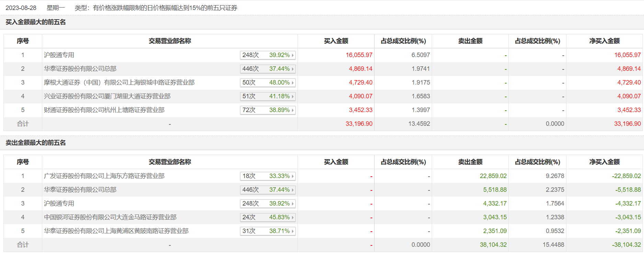Expand the 72次 38.89% stats box
This screenshot has height=254, width=644.
tap(268, 110)
